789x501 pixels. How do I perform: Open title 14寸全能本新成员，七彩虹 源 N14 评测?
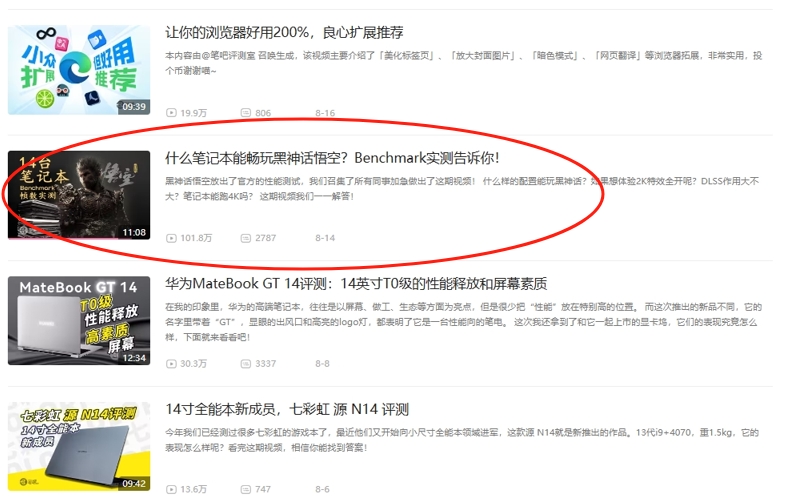click(287, 409)
